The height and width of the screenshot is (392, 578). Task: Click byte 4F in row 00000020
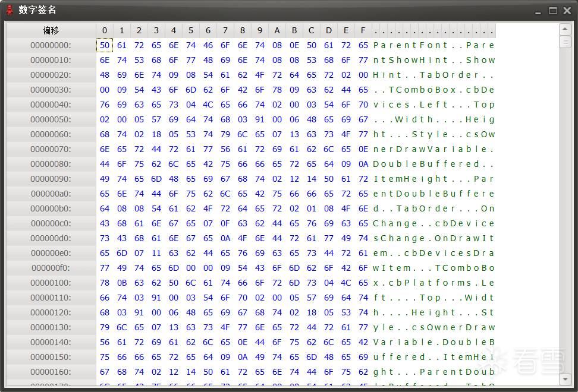(260, 75)
